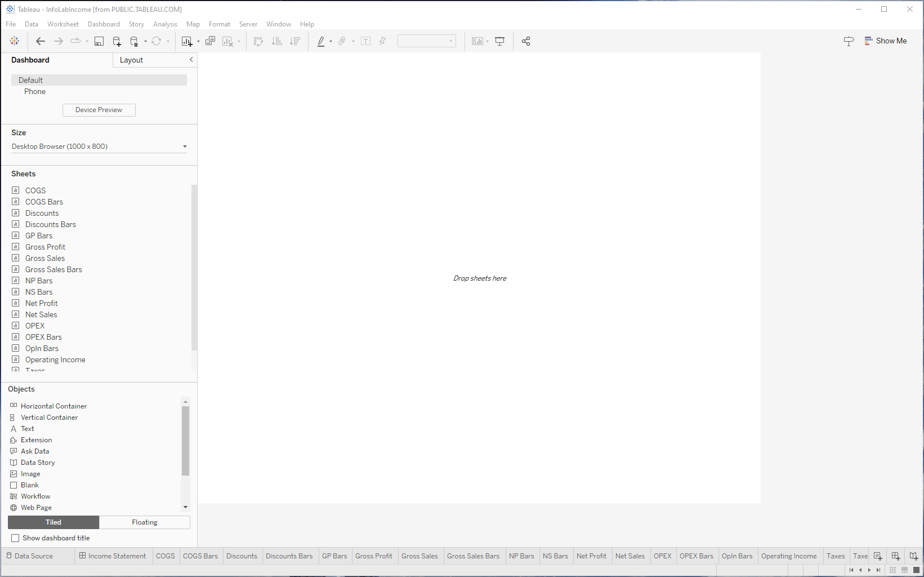Click the Undo back arrow

(40, 41)
